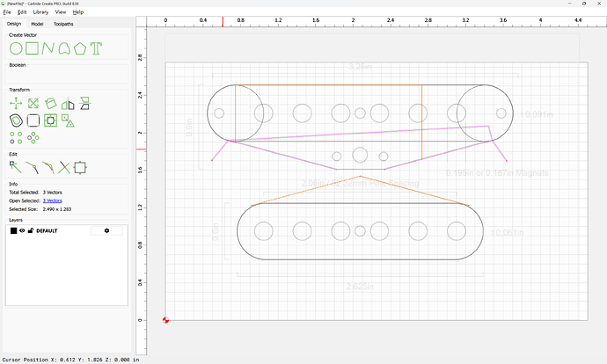Click the far-left purple node point
This screenshot has height=364, width=607.
point(212,160)
